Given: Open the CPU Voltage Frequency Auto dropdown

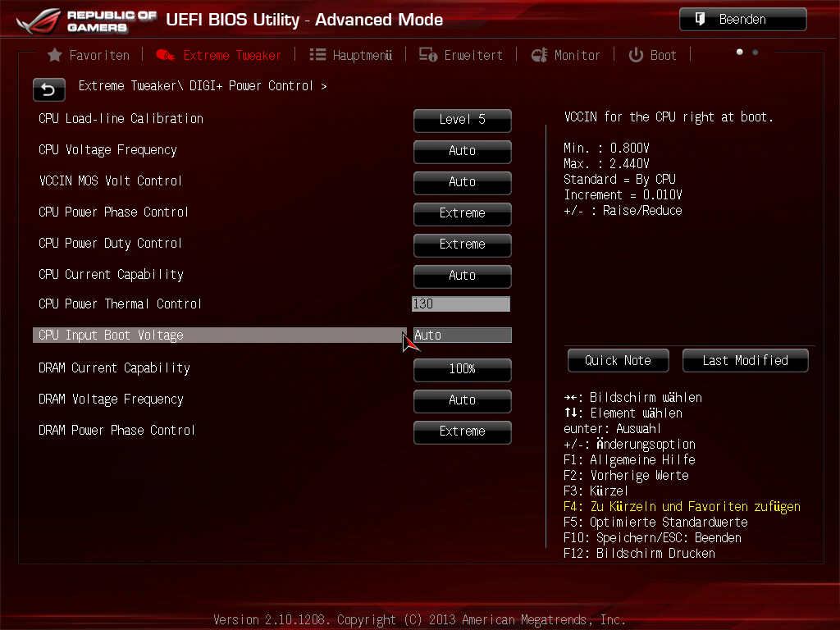Looking at the screenshot, I should [x=463, y=151].
